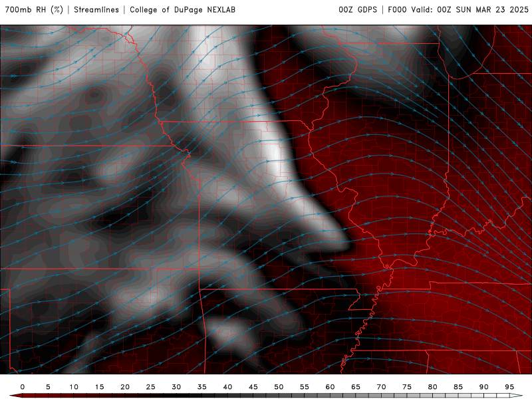The image size is (532, 399).
Task: Click the "90" label on color scale
Action: pos(483,387)
